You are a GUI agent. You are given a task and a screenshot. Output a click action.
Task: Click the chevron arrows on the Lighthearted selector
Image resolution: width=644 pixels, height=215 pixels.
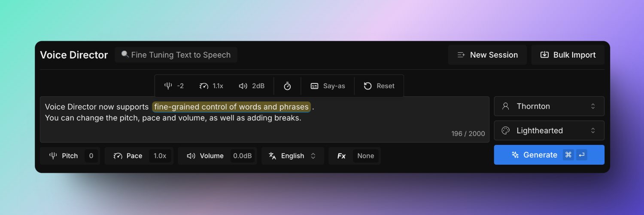[593, 130]
